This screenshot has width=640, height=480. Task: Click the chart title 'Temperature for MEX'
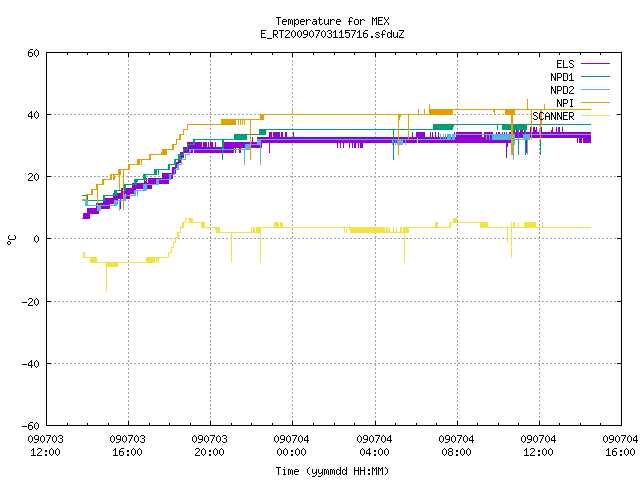pyautogui.click(x=332, y=21)
